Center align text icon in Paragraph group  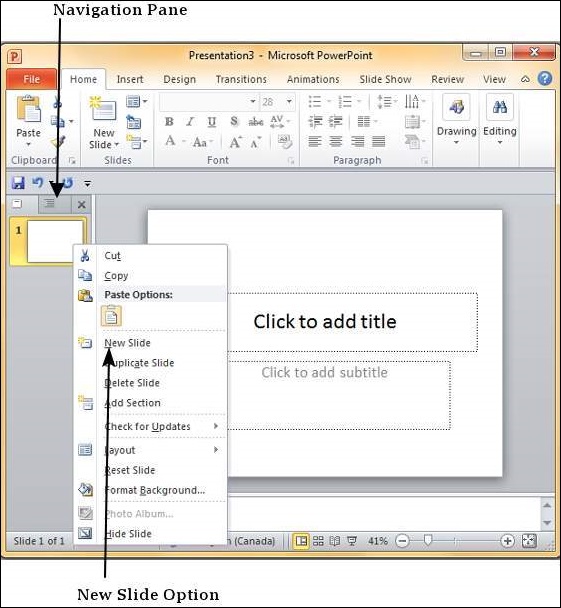tap(336, 141)
